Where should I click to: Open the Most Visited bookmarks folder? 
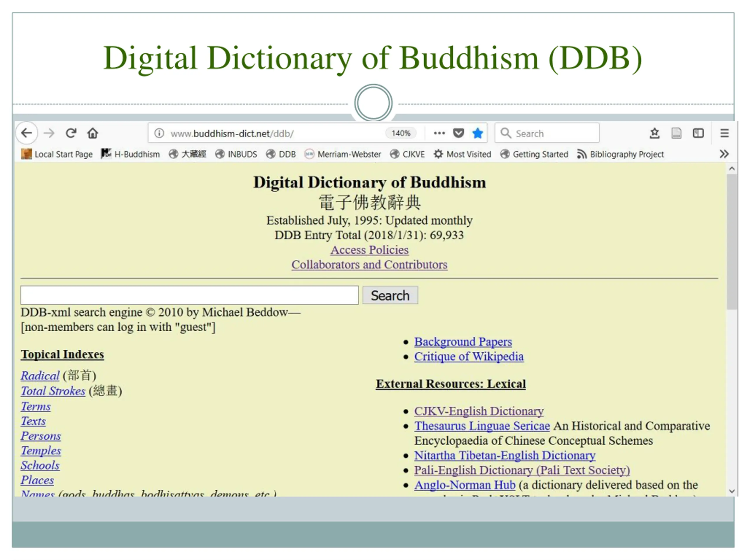point(462,154)
